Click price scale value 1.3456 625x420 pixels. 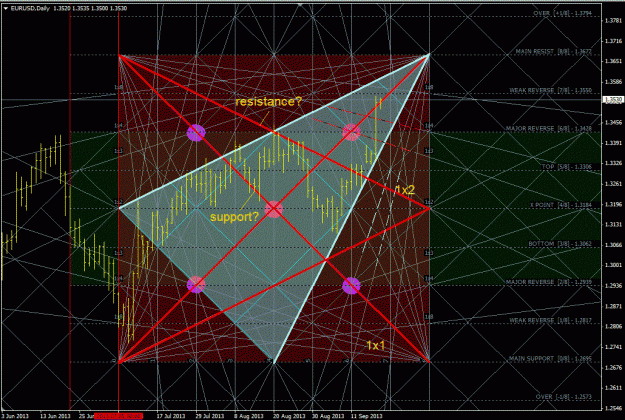click(x=613, y=122)
